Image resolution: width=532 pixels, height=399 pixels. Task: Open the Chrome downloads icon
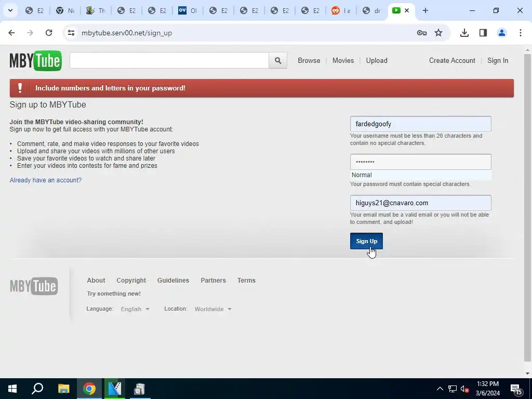[464, 33]
